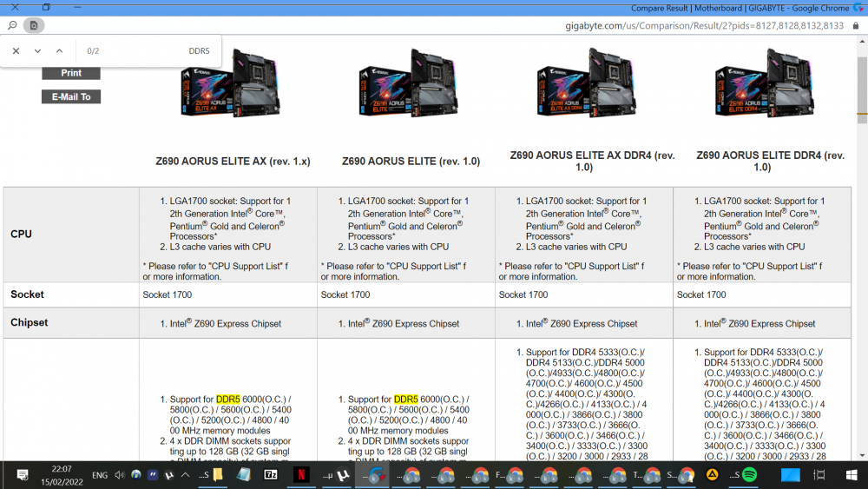The image size is (868, 489).
Task: Click the highlighted find-in-page icon in address bar
Action: click(34, 25)
